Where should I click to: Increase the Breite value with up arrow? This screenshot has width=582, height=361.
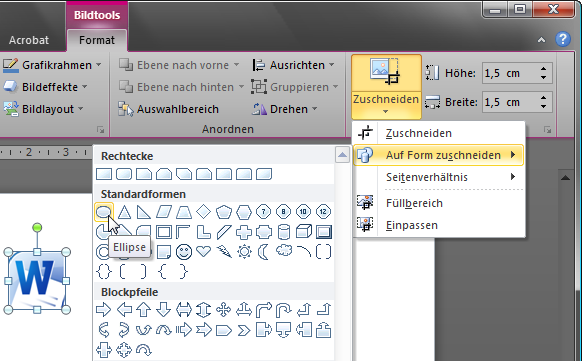point(543,98)
